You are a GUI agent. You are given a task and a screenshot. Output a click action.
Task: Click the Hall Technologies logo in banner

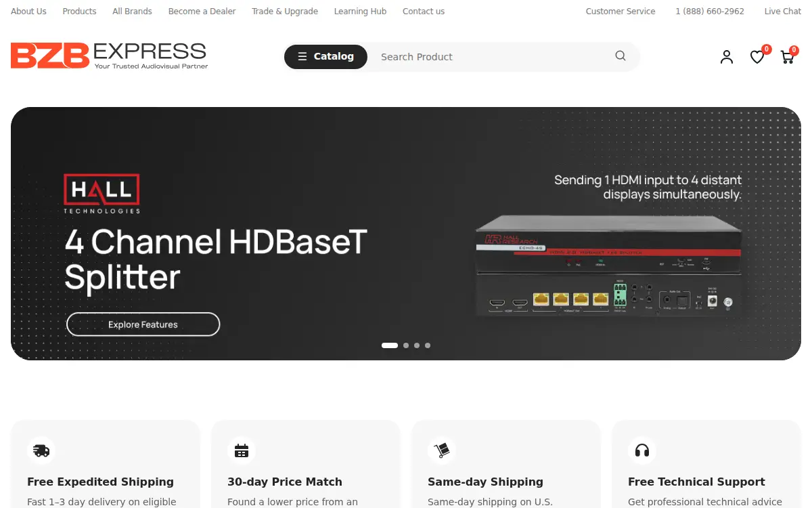coord(102,194)
